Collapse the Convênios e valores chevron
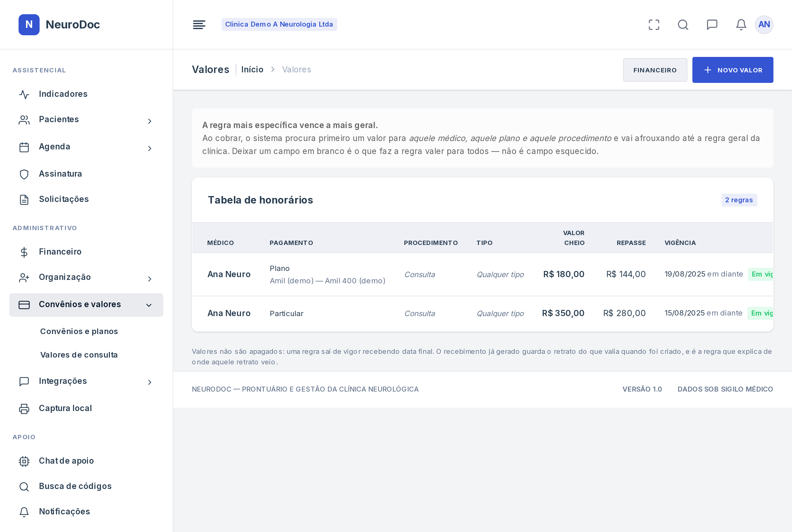 (x=149, y=305)
